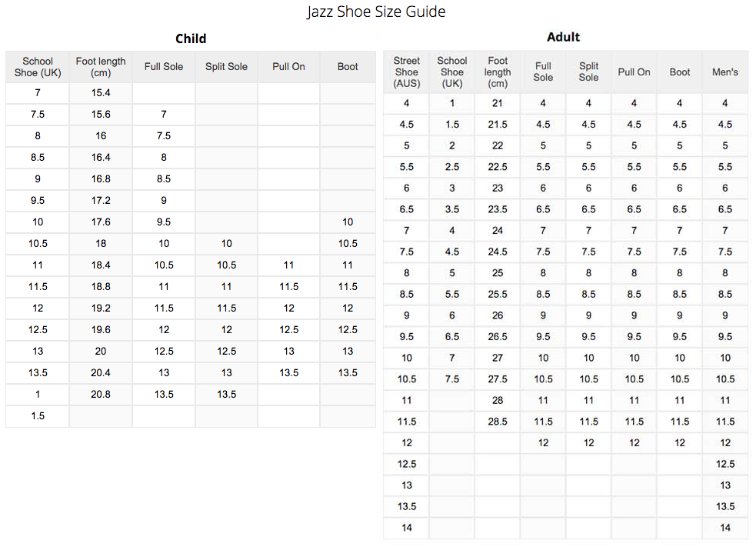Select adult foot length cell 28.5
The width and height of the screenshot is (756, 547).
pos(498,422)
